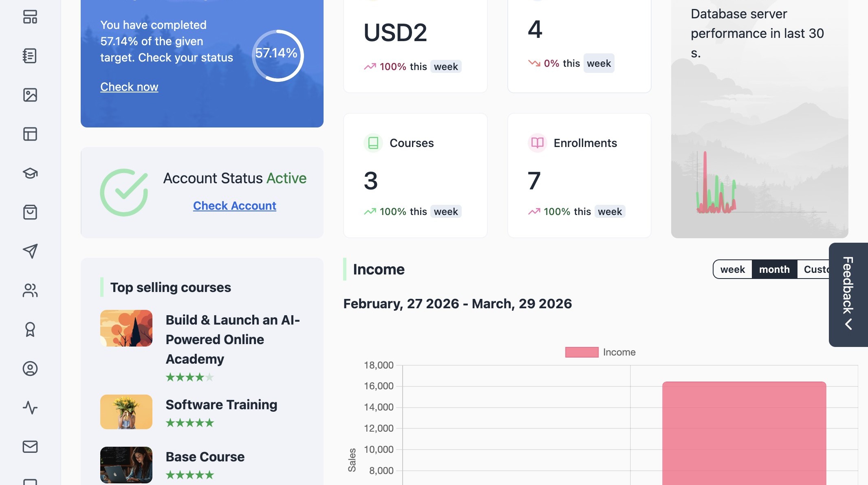868x485 pixels.
Task: Click the 'USD2' value
Action: click(x=395, y=33)
